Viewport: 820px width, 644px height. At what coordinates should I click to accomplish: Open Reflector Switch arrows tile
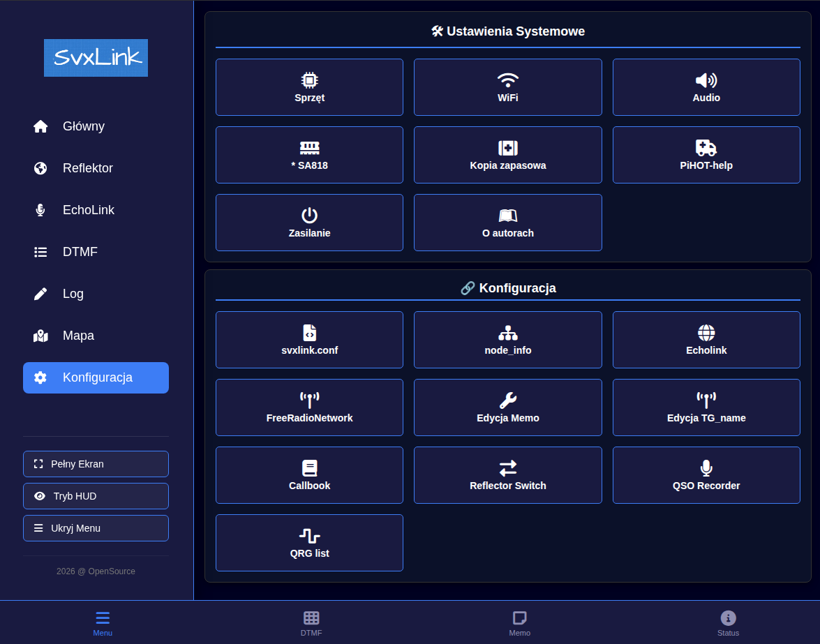coord(507,475)
